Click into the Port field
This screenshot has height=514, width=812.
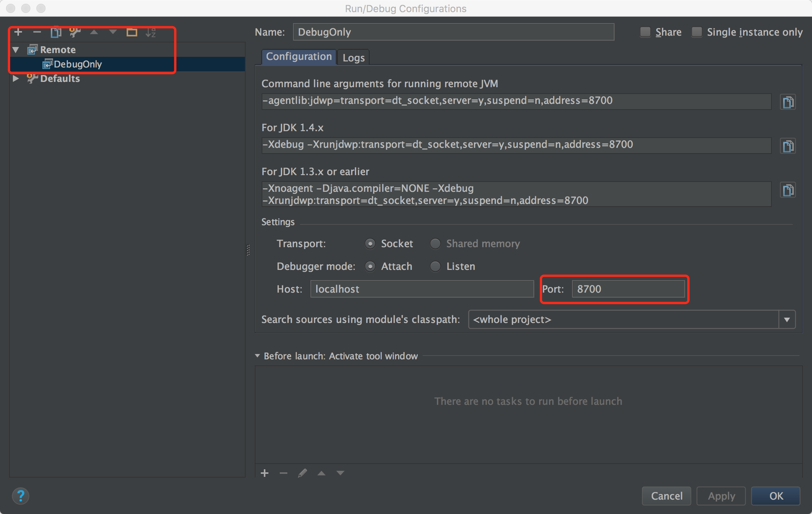pyautogui.click(x=628, y=289)
